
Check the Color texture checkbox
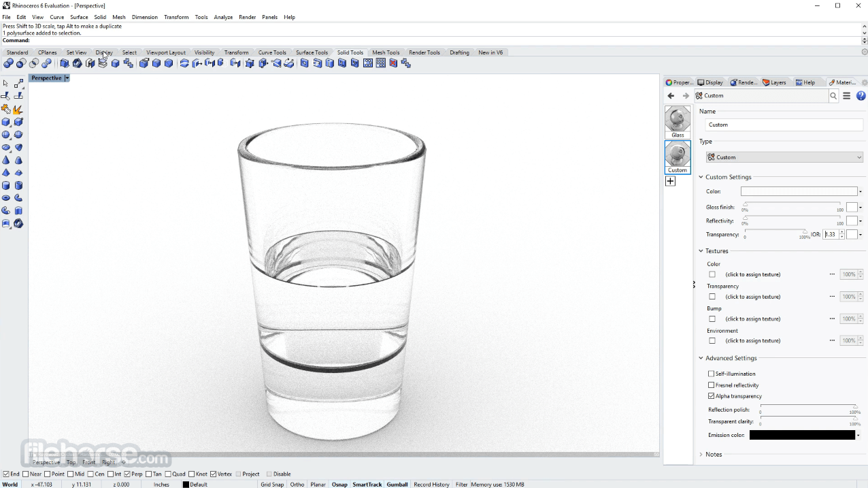click(712, 274)
